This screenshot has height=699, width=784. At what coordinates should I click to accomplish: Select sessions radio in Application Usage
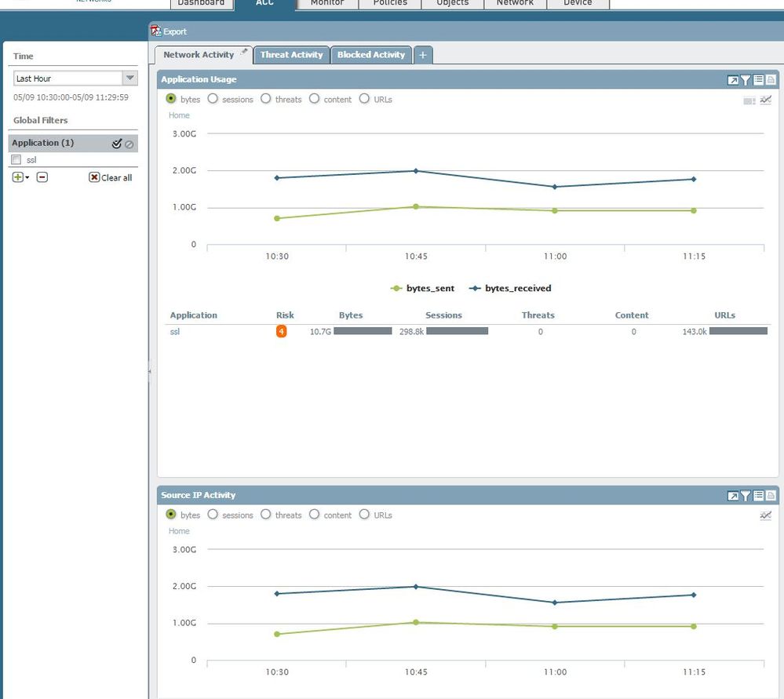point(213,100)
